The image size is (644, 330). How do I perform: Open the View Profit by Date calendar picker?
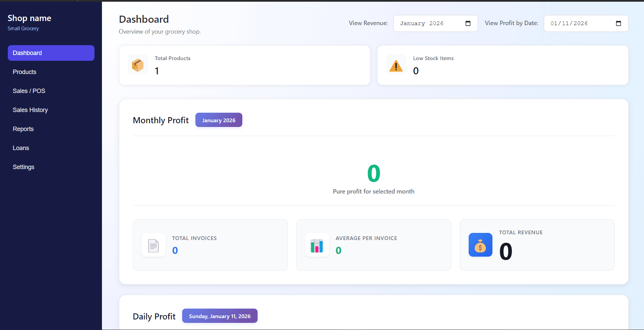click(x=619, y=23)
